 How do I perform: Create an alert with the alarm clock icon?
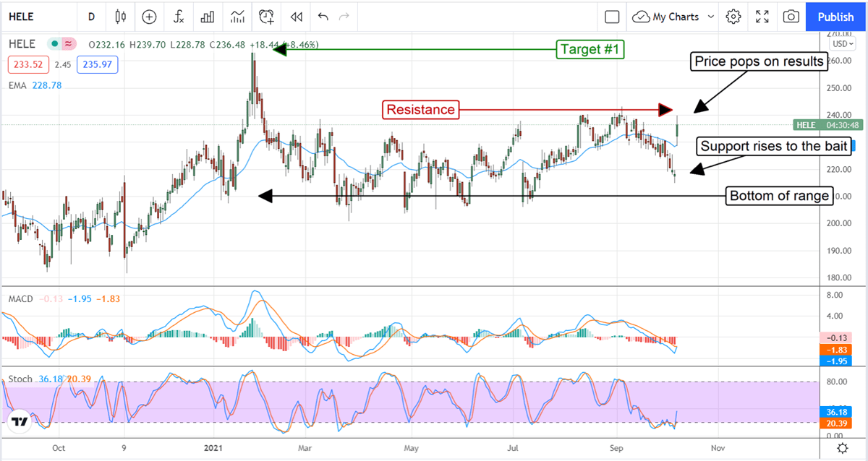267,16
